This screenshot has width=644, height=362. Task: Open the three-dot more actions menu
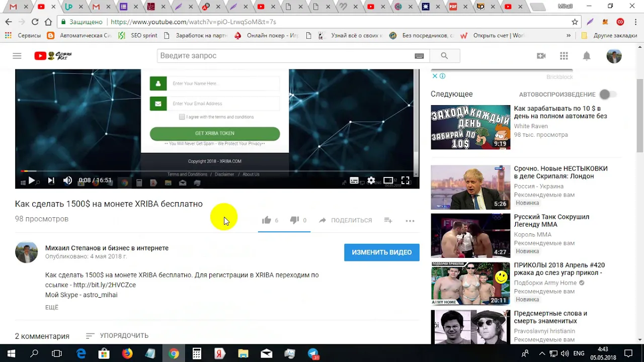tap(410, 220)
